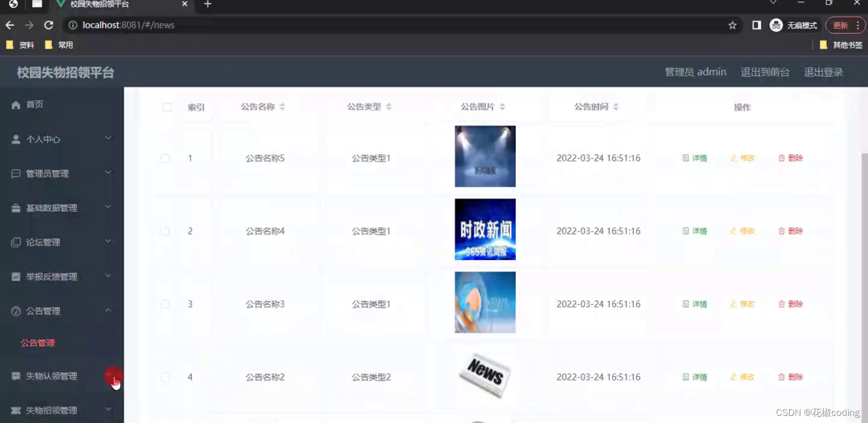Screen dimensions: 868x423
Task: Click the site info icon in address bar
Action: click(72, 25)
